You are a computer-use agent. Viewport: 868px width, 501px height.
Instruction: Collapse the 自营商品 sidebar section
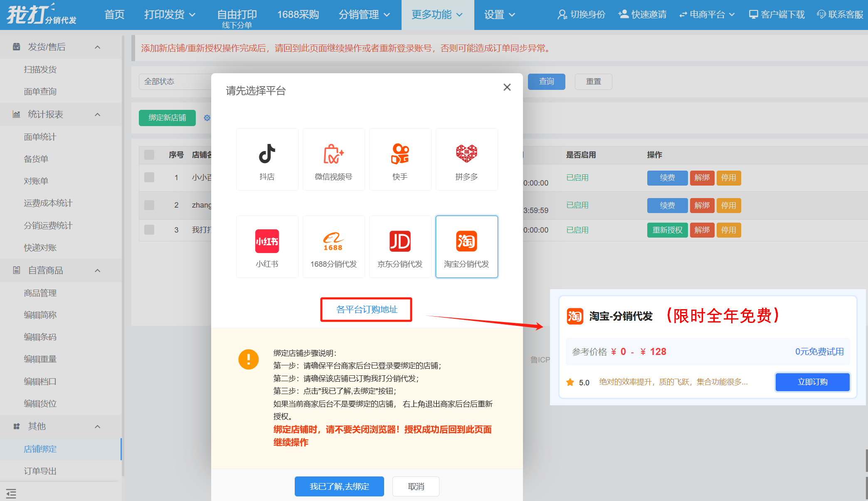click(98, 270)
